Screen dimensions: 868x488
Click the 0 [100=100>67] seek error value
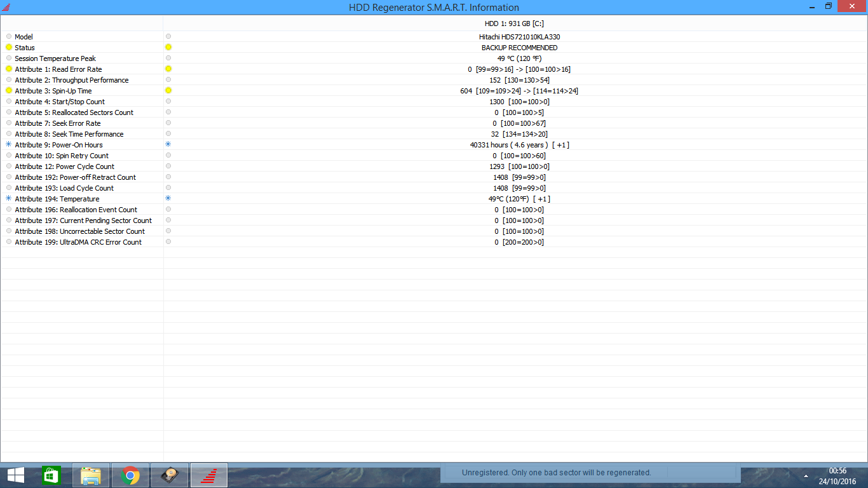pos(519,123)
